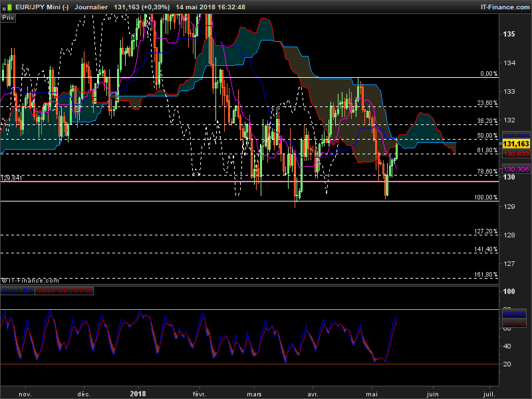Select the yellow 131,163 current price tag
This screenshot has height=399, width=532.
516,144
